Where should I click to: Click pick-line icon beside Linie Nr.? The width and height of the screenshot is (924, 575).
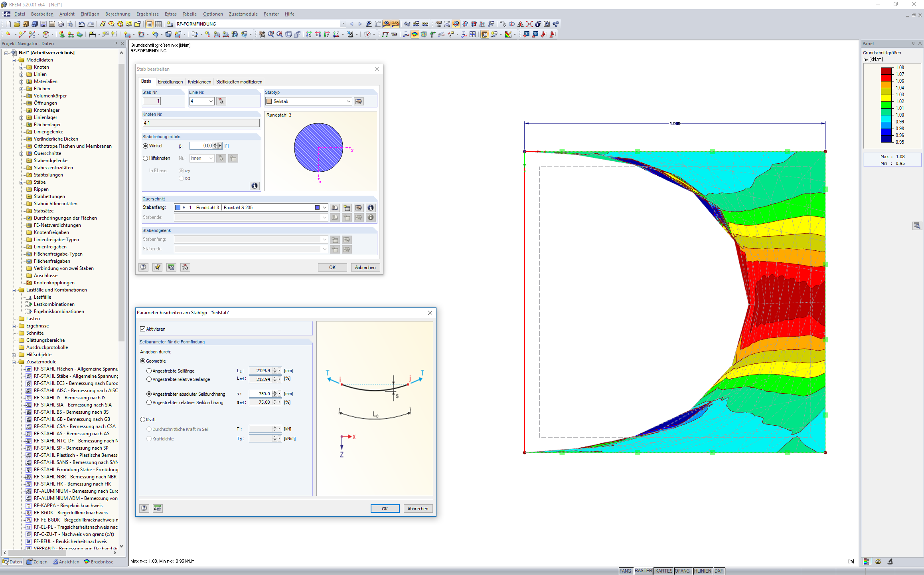click(221, 101)
